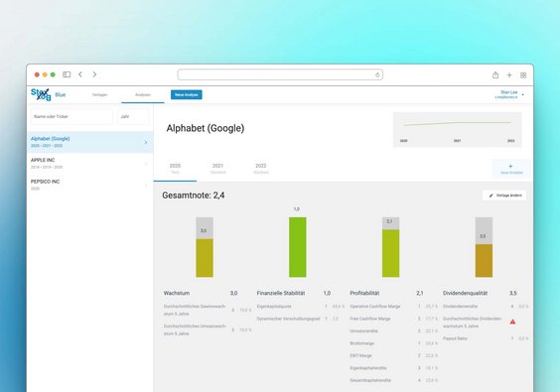
Task: Click the Umsatzrendite metric
Action: (394, 330)
